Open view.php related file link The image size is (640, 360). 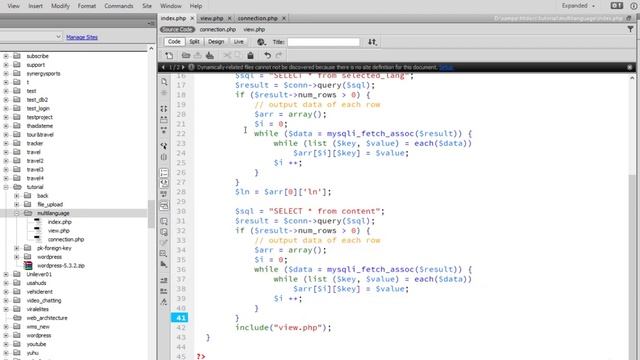[254, 29]
